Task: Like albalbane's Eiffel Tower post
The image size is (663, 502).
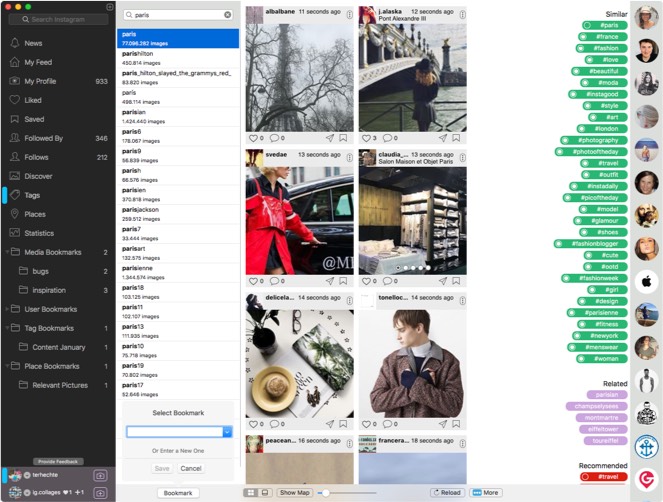Action: (x=253, y=138)
